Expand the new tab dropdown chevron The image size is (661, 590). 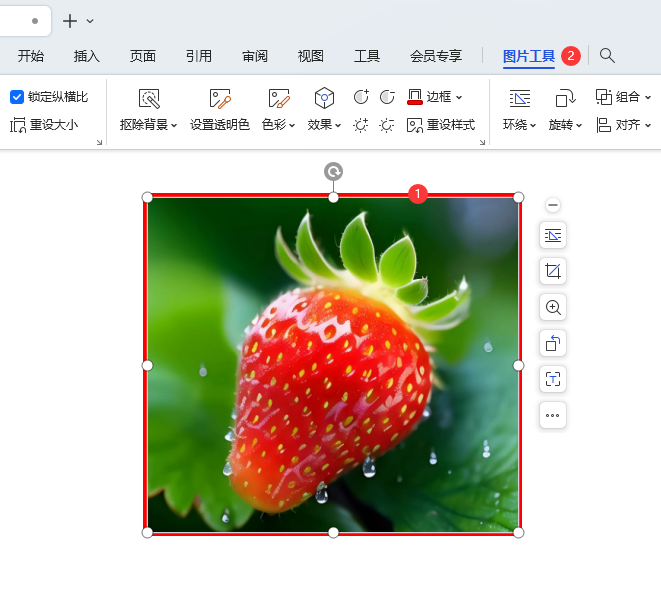click(x=90, y=21)
